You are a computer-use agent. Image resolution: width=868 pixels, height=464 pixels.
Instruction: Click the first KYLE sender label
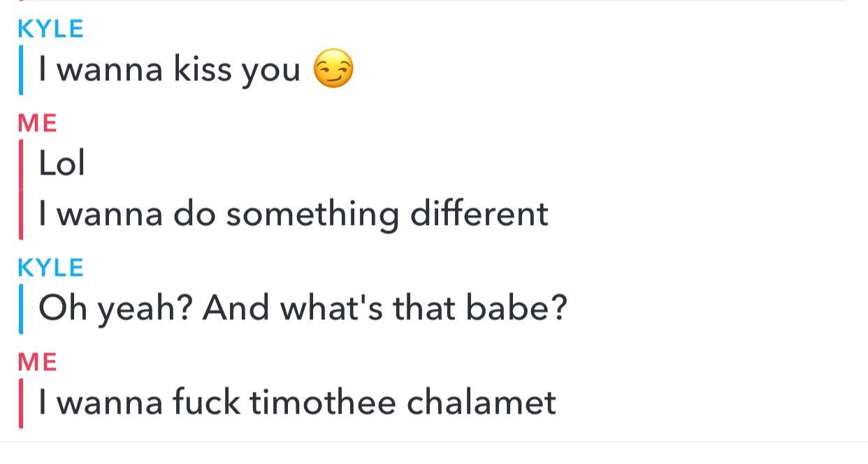pos(50,29)
